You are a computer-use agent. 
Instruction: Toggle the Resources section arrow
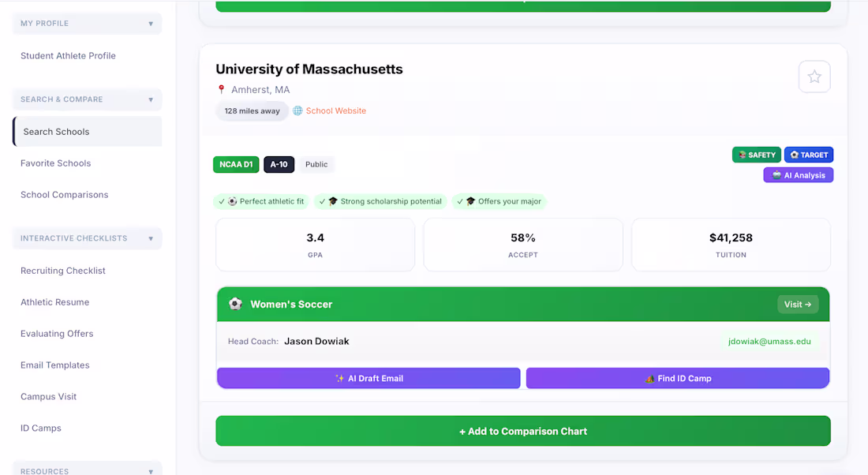(151, 472)
